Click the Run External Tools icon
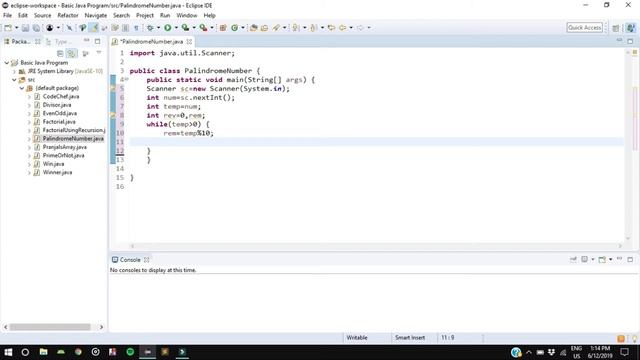This screenshot has width=640, height=360. pyautogui.click(x=203, y=28)
